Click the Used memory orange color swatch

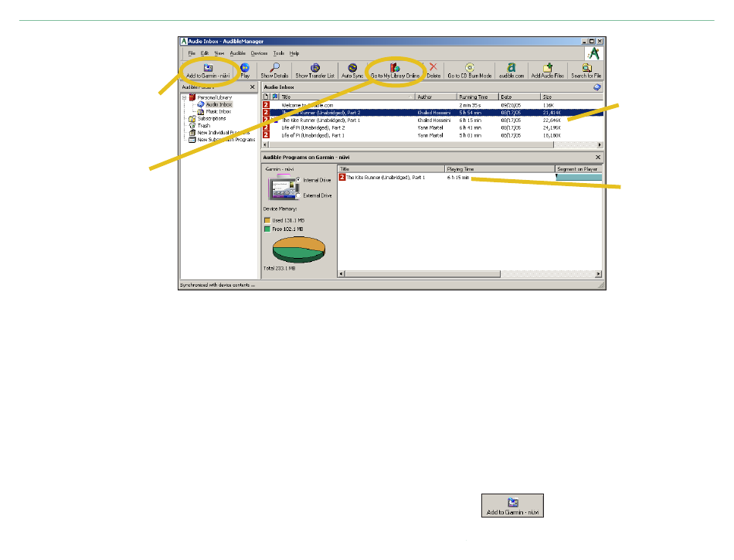267,220
